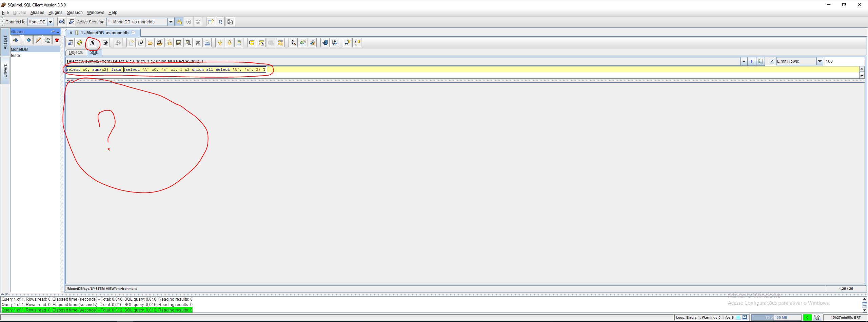This screenshot has height=322, width=868.
Task: Click Logs: Errors 1, Warnings 0 status
Action: pos(705,318)
